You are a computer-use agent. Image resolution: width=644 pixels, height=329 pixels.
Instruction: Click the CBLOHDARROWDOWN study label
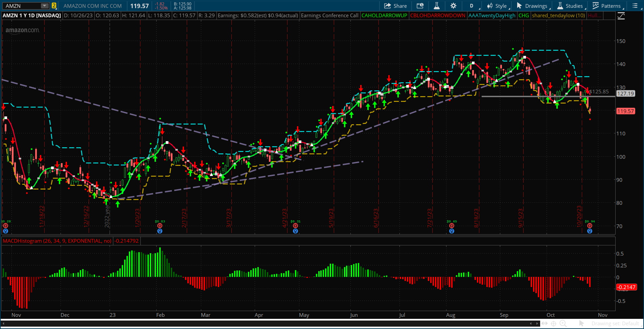pyautogui.click(x=438, y=16)
